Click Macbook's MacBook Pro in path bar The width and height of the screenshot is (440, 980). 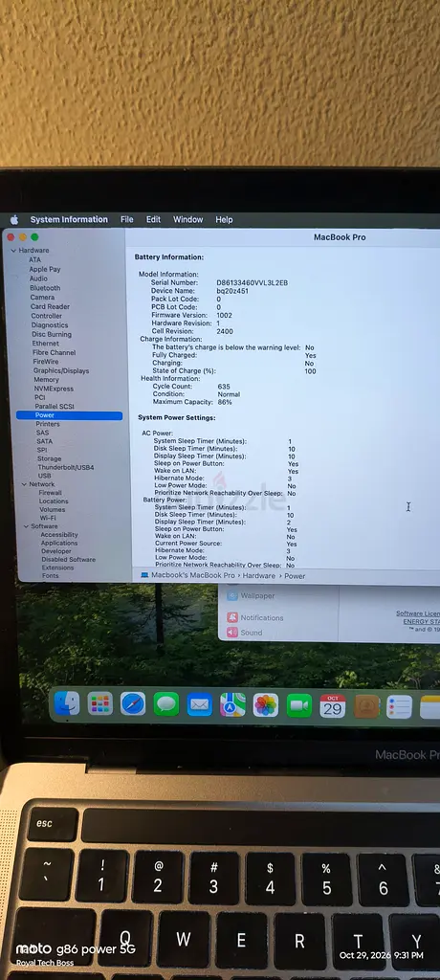point(192,575)
